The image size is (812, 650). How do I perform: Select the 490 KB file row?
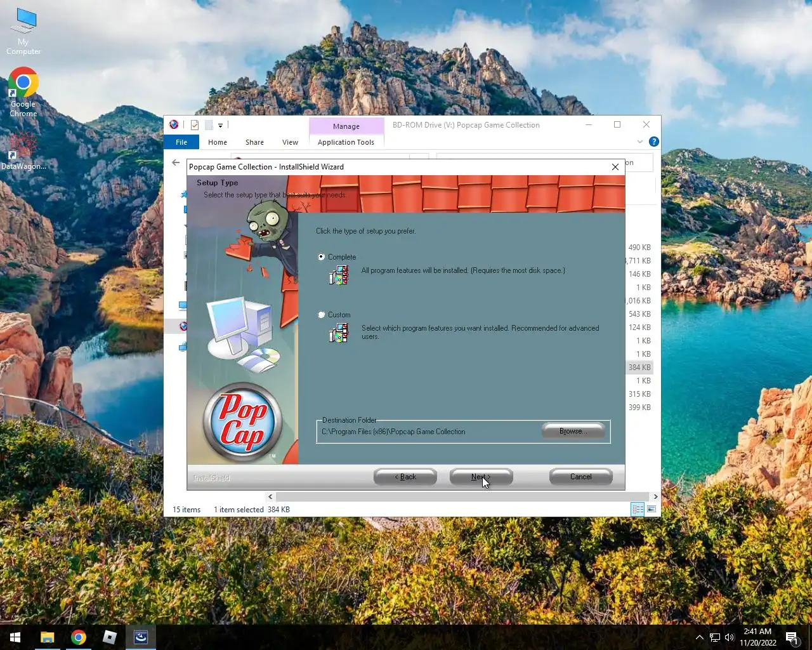coord(639,247)
